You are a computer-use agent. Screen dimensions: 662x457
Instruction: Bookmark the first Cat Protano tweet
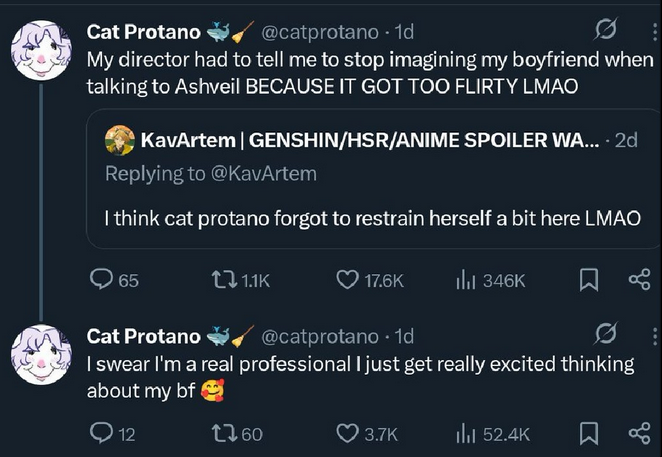tap(588, 281)
